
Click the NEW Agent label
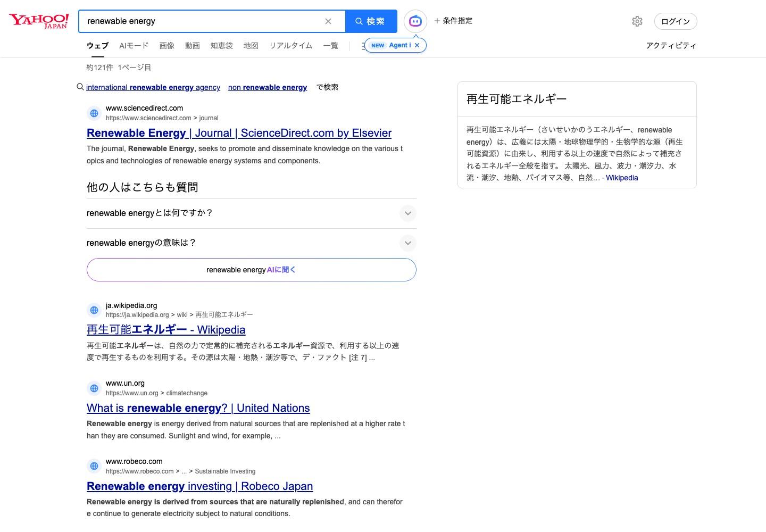(391, 45)
